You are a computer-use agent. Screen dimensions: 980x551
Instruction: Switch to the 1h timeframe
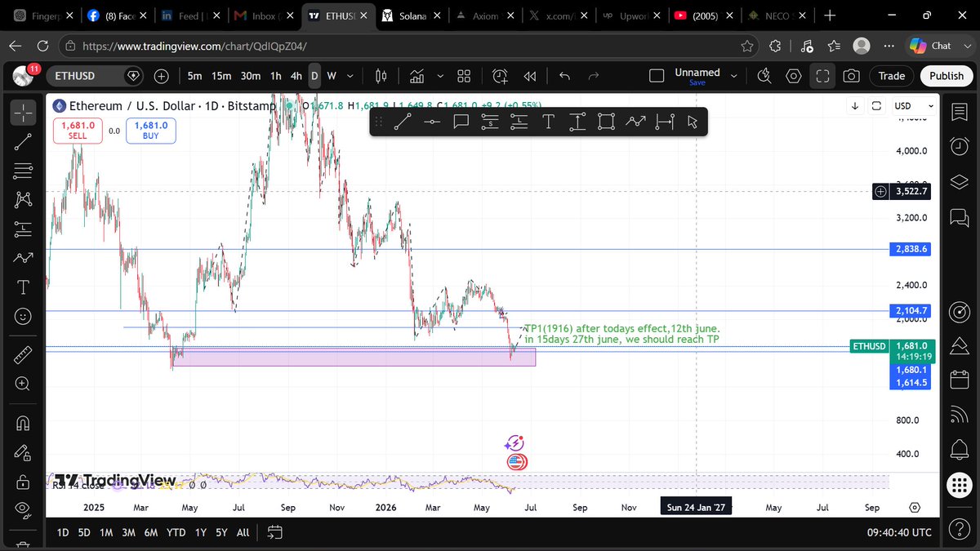276,76
